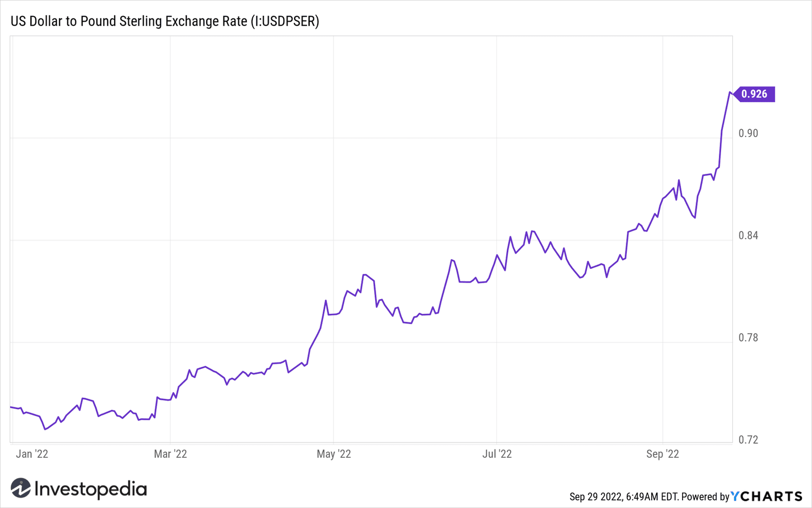This screenshot has height=508, width=812.
Task: Select the "May '22" axis label
Action: click(x=334, y=454)
